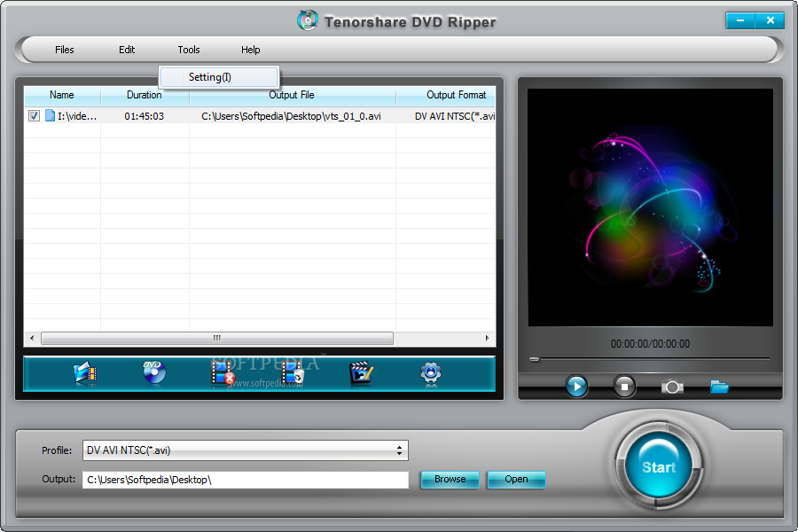Click the Add video files toolbar icon
Viewport: 798px width, 532px height.
point(85,374)
